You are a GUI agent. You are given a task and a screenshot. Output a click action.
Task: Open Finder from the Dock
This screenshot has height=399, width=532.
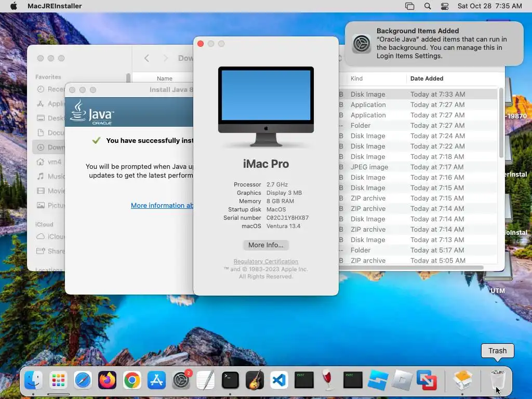click(33, 380)
